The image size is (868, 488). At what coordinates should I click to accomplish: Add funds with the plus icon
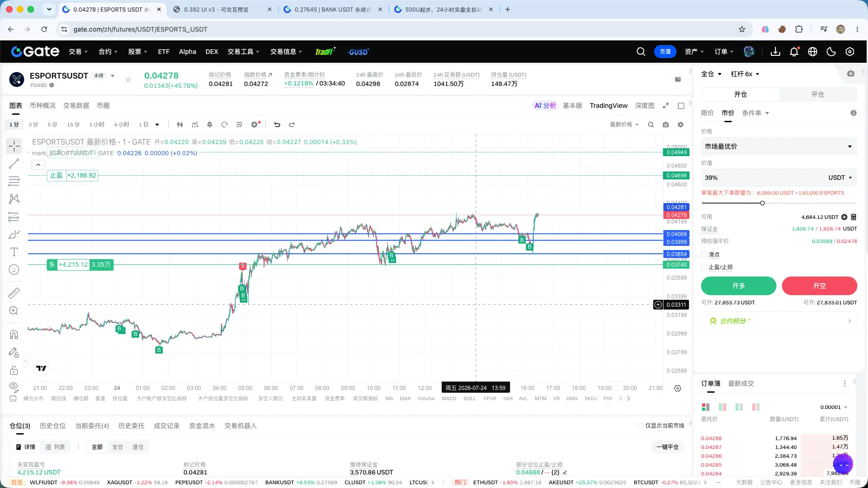pos(844,217)
